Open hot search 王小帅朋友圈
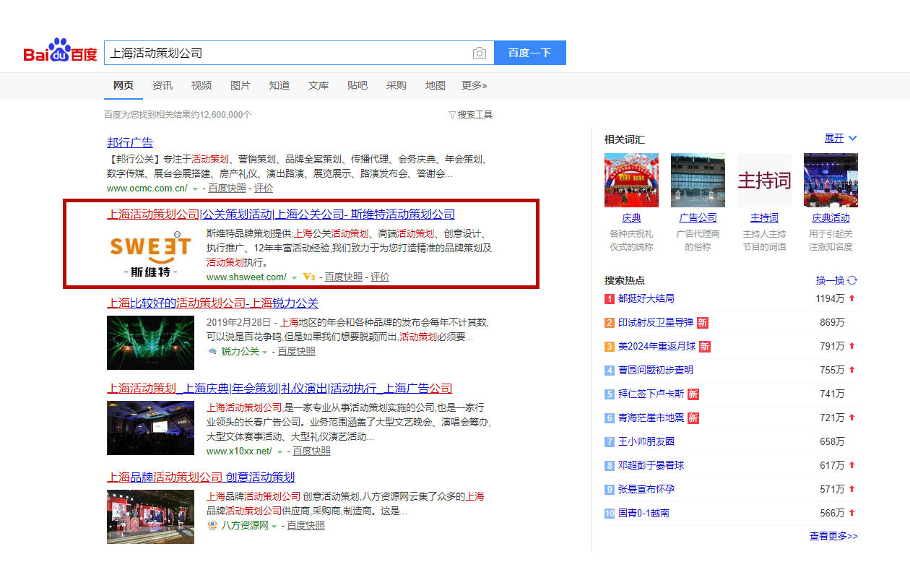Viewport: 910px width, 588px height. click(646, 441)
